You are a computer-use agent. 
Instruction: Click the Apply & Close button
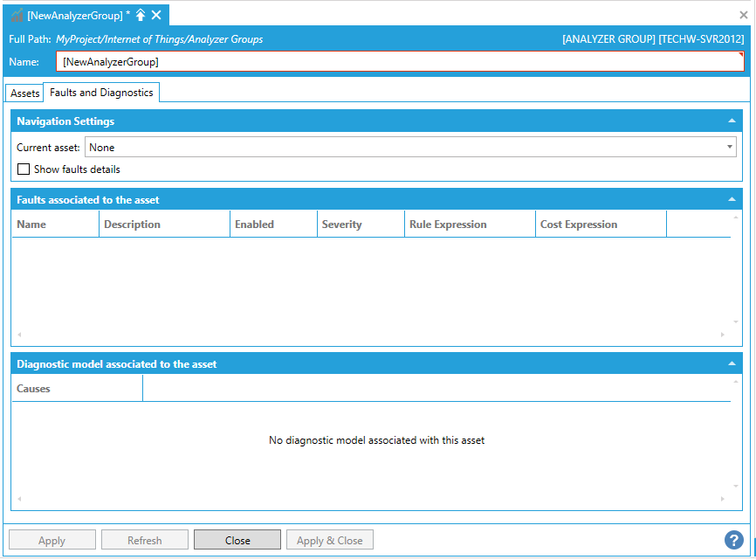pos(330,541)
